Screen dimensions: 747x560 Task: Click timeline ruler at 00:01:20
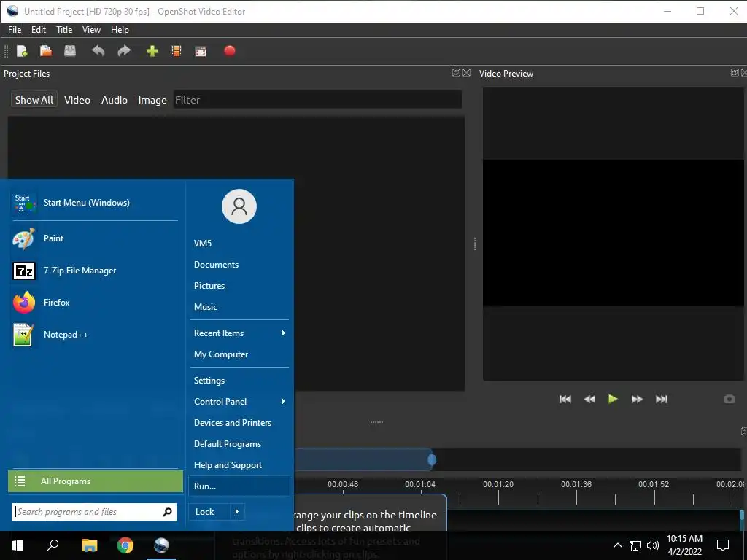pos(498,484)
